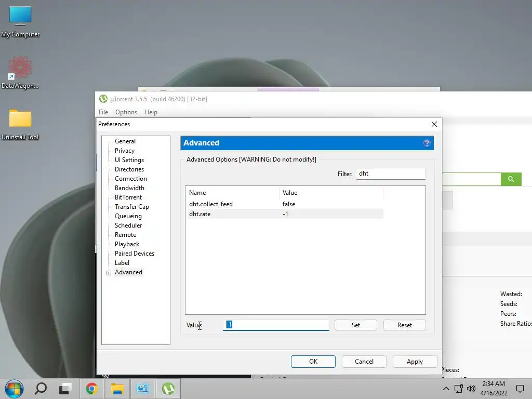
Task: Click the Apply button
Action: tap(415, 362)
